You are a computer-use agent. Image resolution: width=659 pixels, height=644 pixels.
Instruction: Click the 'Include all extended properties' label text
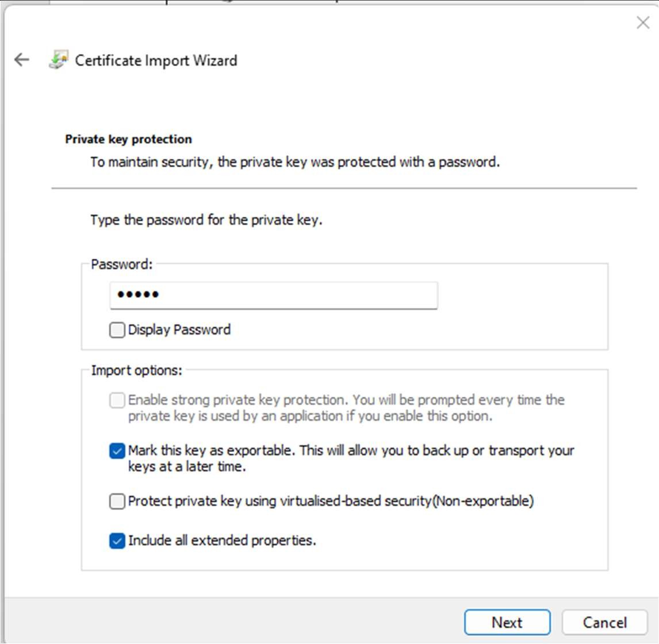tap(222, 541)
